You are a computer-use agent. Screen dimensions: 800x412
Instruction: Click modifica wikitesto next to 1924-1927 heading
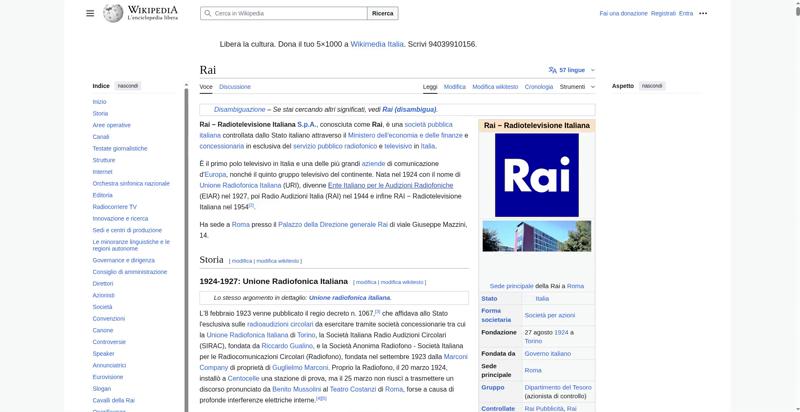tap(402, 282)
